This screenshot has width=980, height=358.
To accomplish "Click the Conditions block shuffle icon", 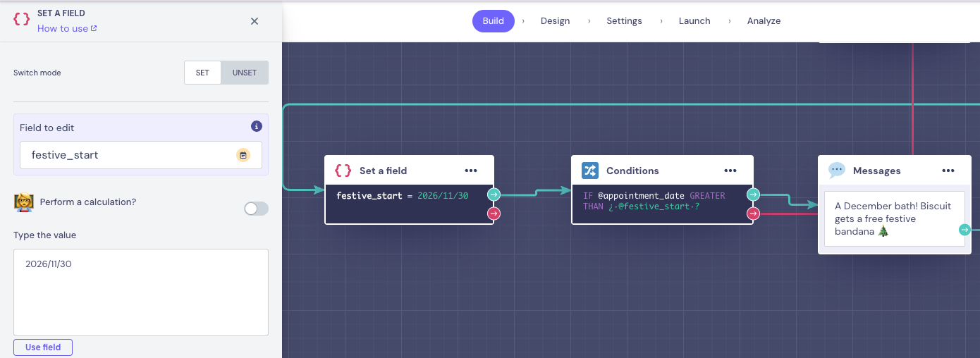I will (x=590, y=171).
